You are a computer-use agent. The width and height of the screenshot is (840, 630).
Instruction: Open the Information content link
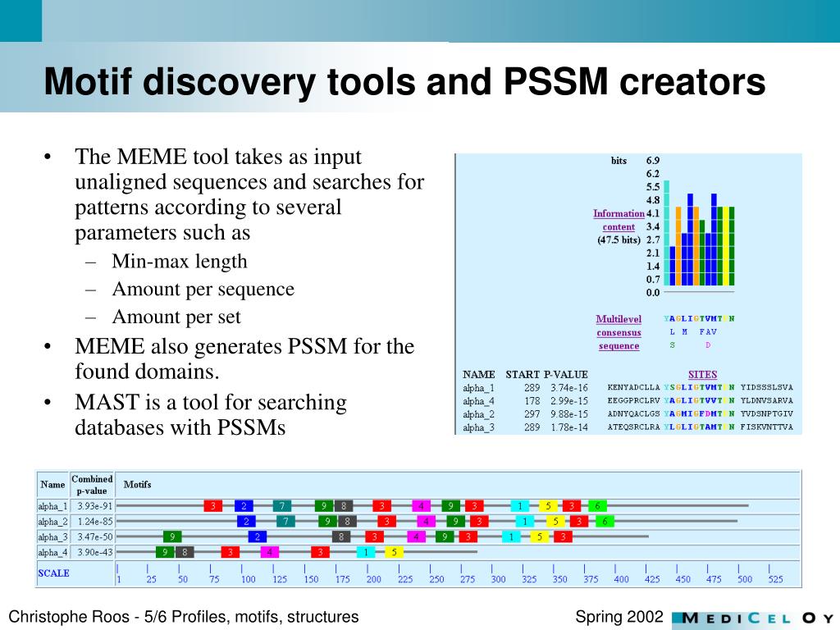click(619, 220)
